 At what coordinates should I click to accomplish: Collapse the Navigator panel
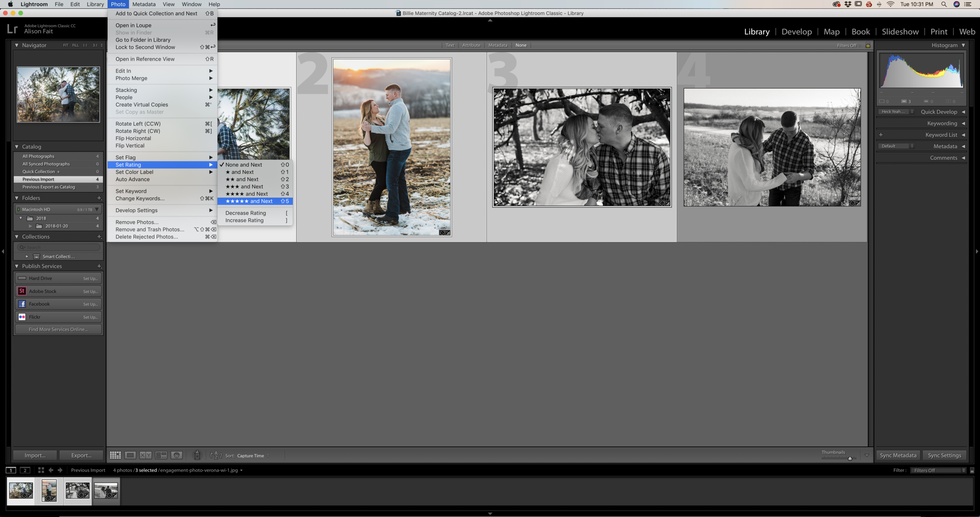[16, 45]
